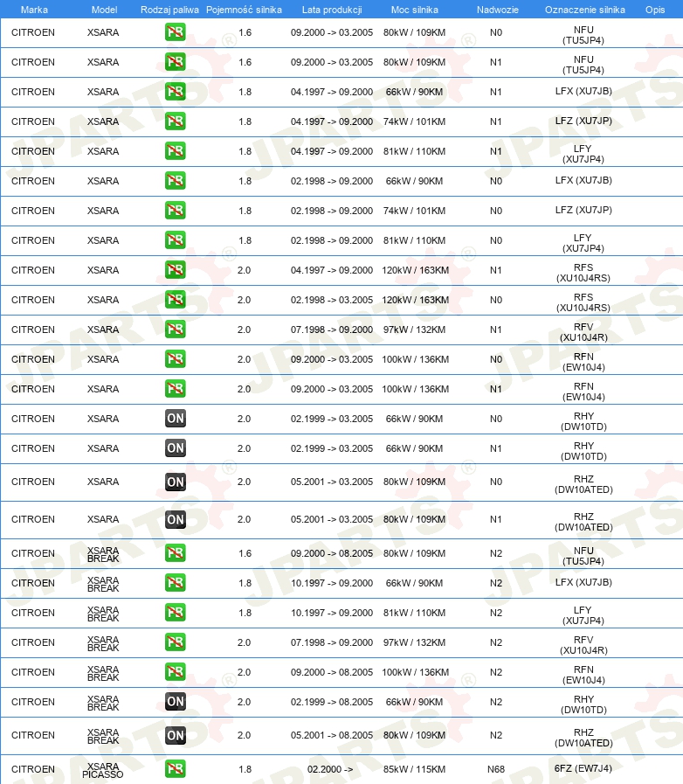
Task: Click the '02.2000 ->' production date cell
Action: [330, 769]
